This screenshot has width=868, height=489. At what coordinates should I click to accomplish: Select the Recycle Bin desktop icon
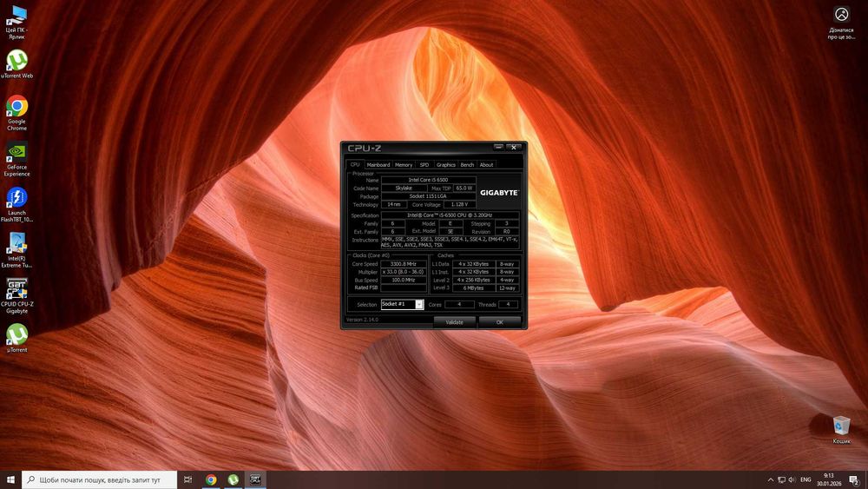(841, 426)
